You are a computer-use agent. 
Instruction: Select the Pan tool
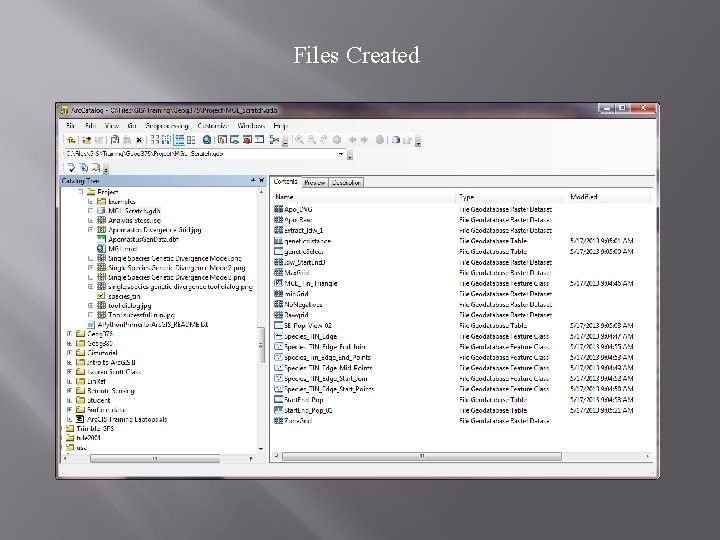324,140
